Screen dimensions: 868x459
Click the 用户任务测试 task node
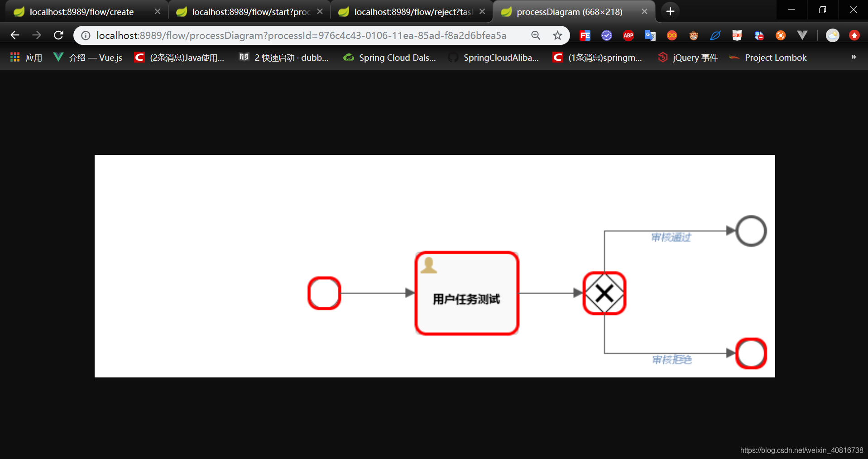(467, 293)
